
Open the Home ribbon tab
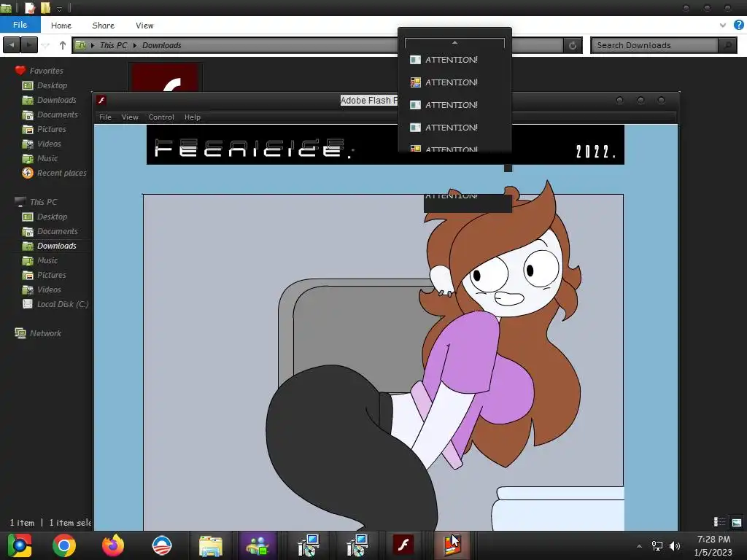[61, 26]
